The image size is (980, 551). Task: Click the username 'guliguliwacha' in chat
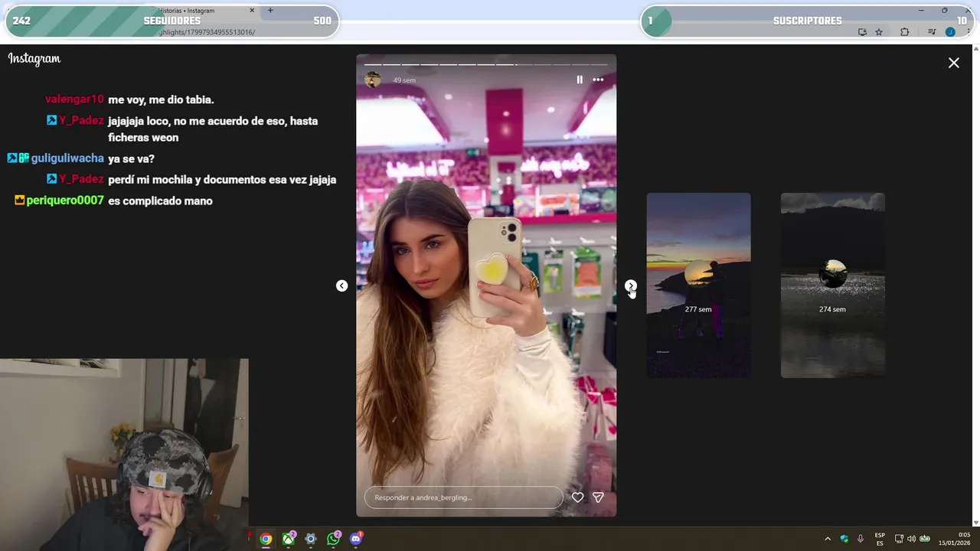67,158
